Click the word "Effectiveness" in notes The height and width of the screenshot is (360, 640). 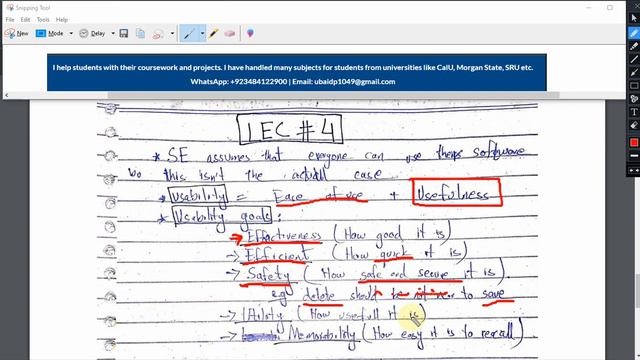tap(284, 236)
